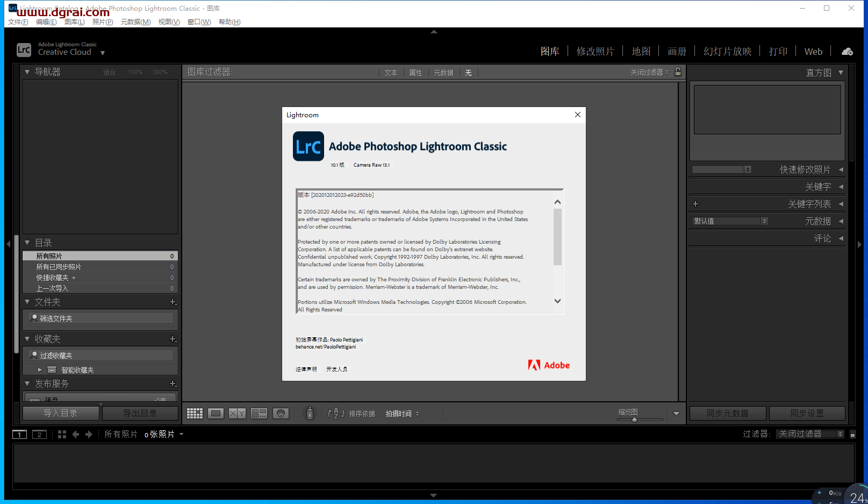Click the 导入目录 button
Screen dimensions: 868x504
point(61,413)
